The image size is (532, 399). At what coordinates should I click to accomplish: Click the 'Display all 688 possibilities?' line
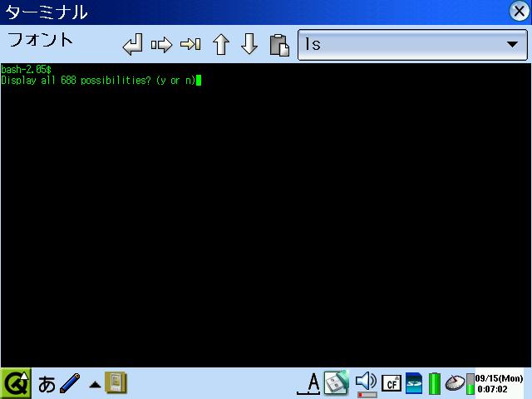tap(98, 81)
